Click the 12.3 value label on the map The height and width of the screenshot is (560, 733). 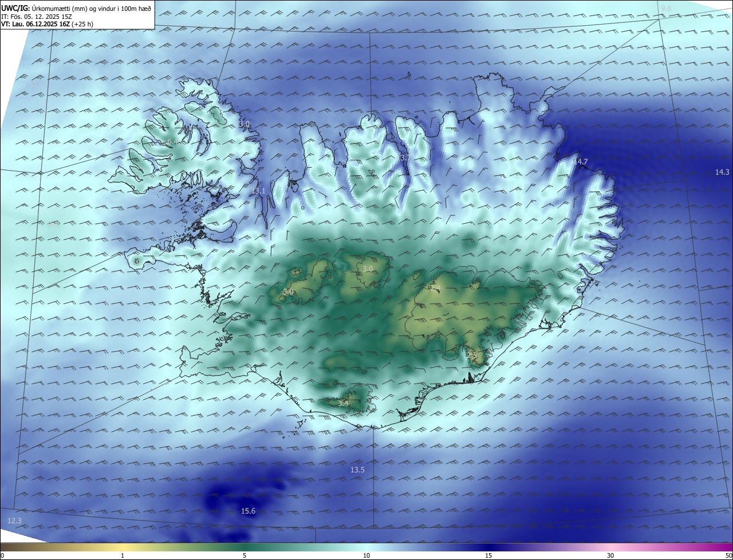14,520
